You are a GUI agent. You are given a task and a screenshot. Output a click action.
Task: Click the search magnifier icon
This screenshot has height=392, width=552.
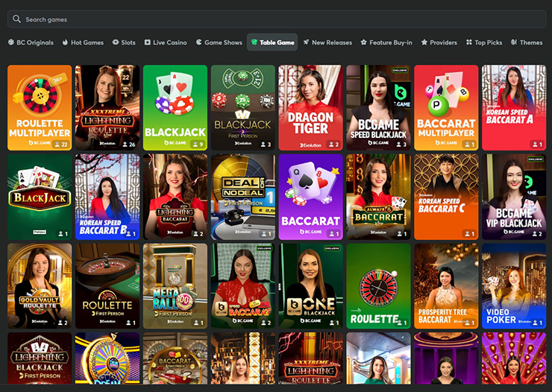(x=17, y=19)
